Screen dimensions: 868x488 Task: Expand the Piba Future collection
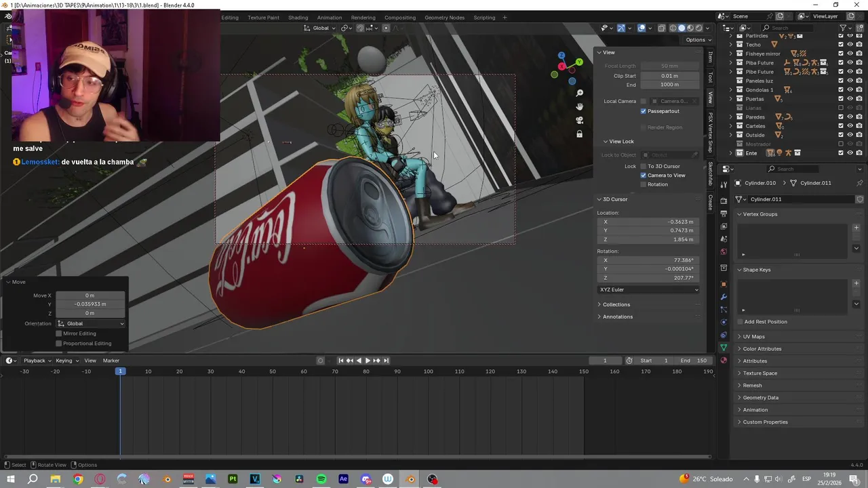click(731, 62)
